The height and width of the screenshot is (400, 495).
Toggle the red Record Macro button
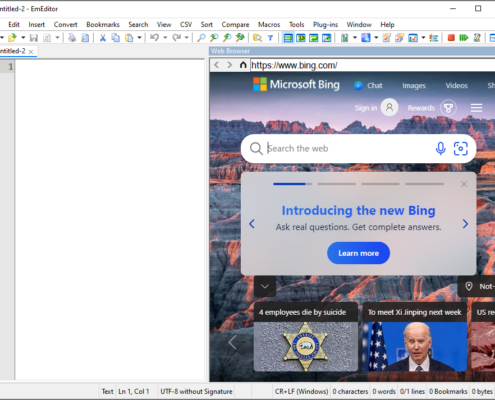tap(451, 38)
